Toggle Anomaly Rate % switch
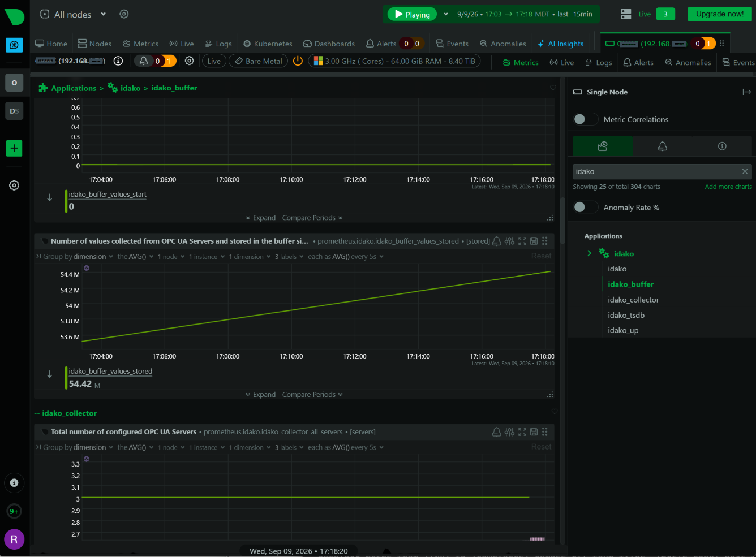The height and width of the screenshot is (557, 756). [585, 208]
